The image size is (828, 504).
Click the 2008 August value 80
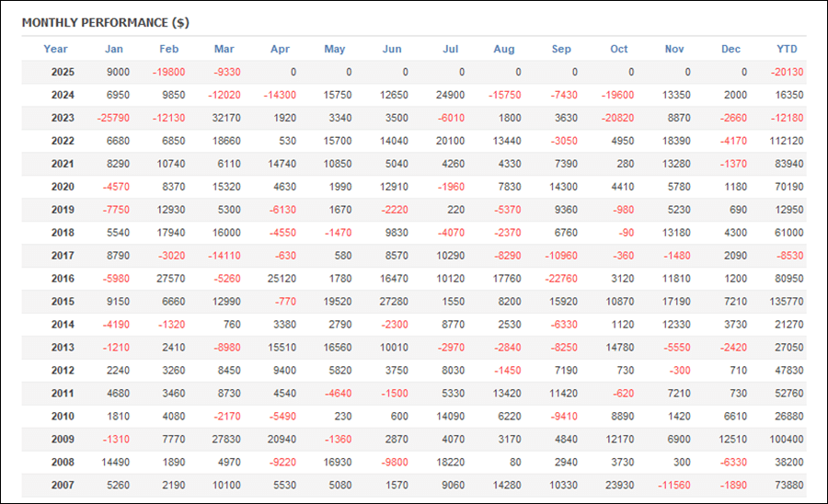(515, 463)
